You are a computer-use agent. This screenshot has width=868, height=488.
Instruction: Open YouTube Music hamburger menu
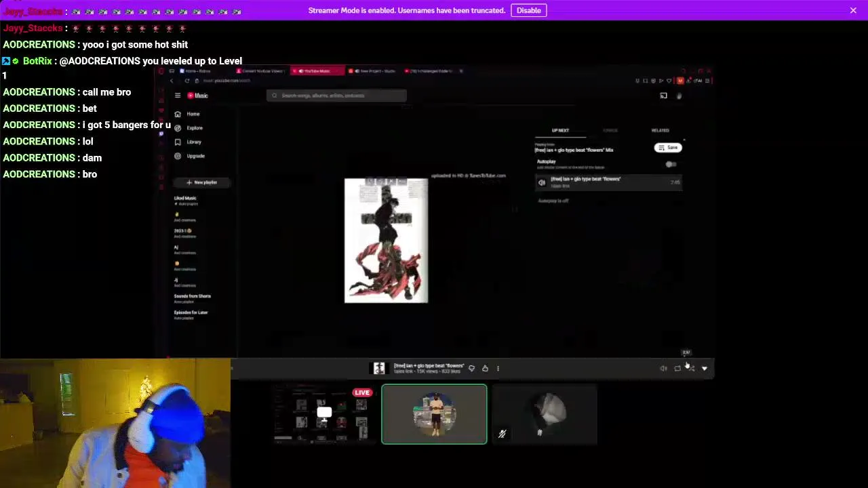pos(178,96)
